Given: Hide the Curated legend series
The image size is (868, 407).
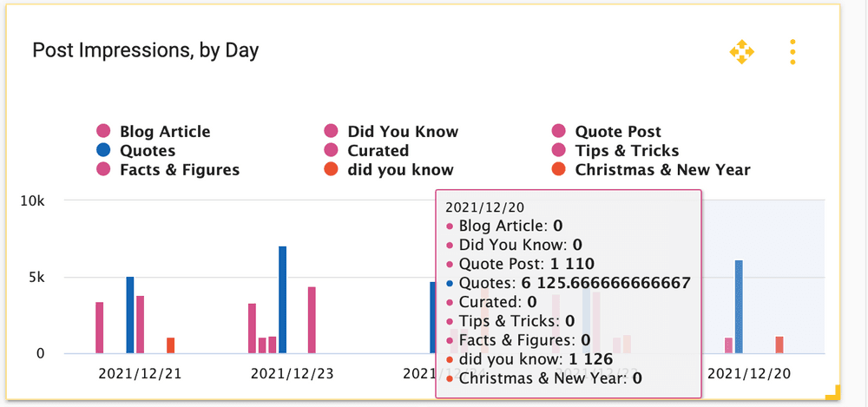Looking at the screenshot, I should pyautogui.click(x=378, y=151).
